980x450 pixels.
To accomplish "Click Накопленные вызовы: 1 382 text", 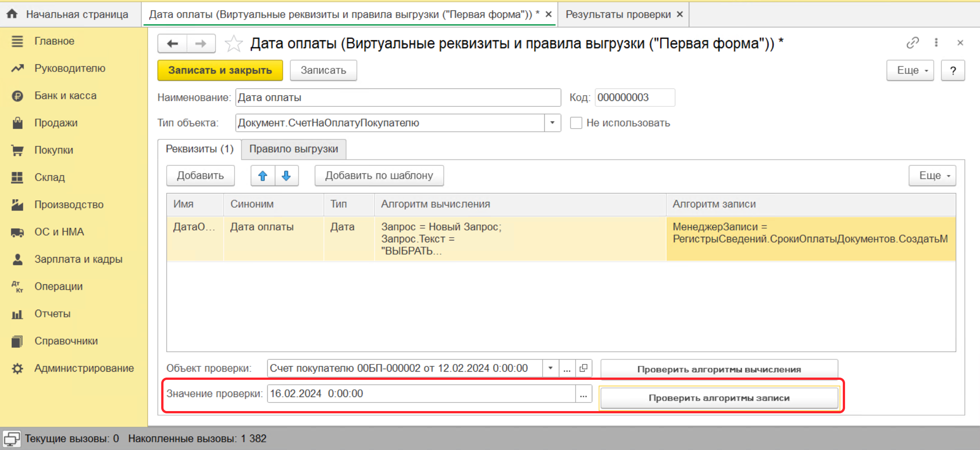I will click(197, 439).
